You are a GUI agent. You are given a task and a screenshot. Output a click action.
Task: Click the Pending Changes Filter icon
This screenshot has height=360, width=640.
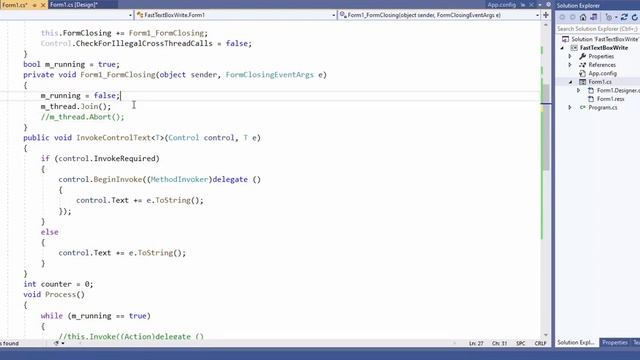tap(609, 17)
